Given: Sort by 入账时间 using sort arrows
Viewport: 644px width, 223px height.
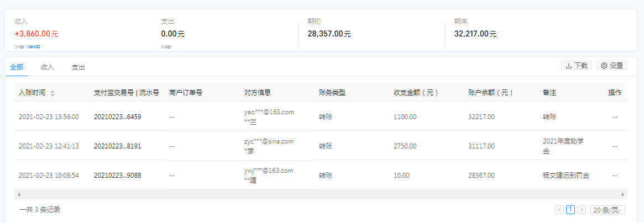Looking at the screenshot, I should click(53, 93).
